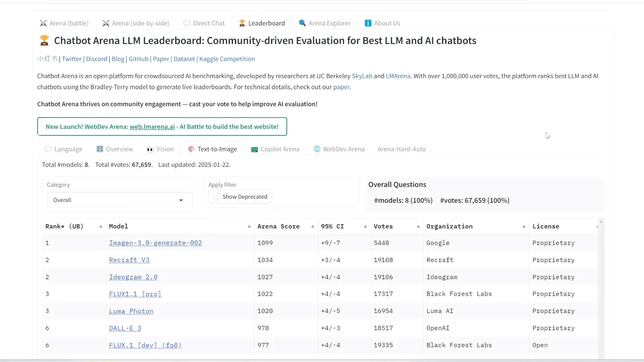Screen dimensions: 644x362
Task: Open the Luma Photon model link
Action: tap(131, 311)
